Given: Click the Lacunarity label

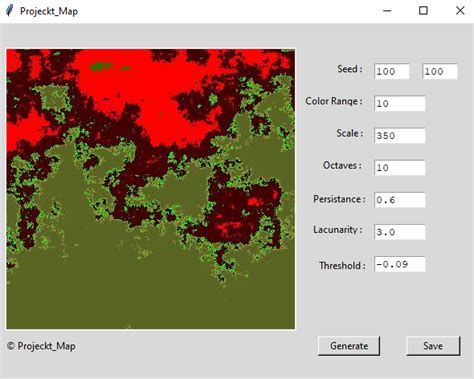Looking at the screenshot, I should [x=338, y=230].
